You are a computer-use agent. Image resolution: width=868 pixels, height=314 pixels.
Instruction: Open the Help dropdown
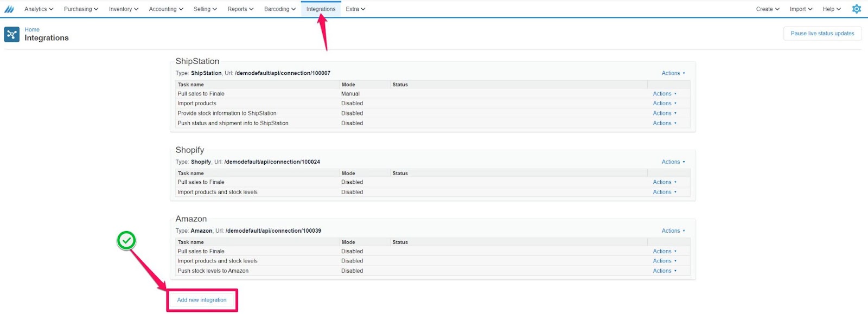(832, 9)
